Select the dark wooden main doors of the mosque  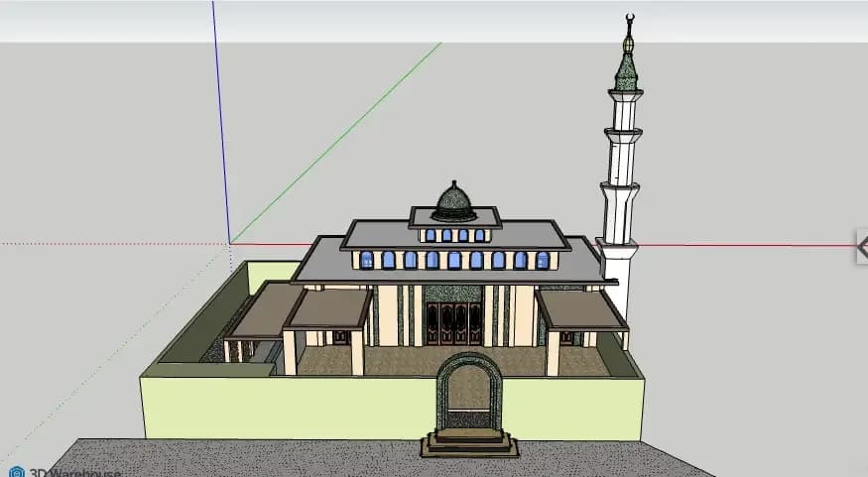coord(454,323)
